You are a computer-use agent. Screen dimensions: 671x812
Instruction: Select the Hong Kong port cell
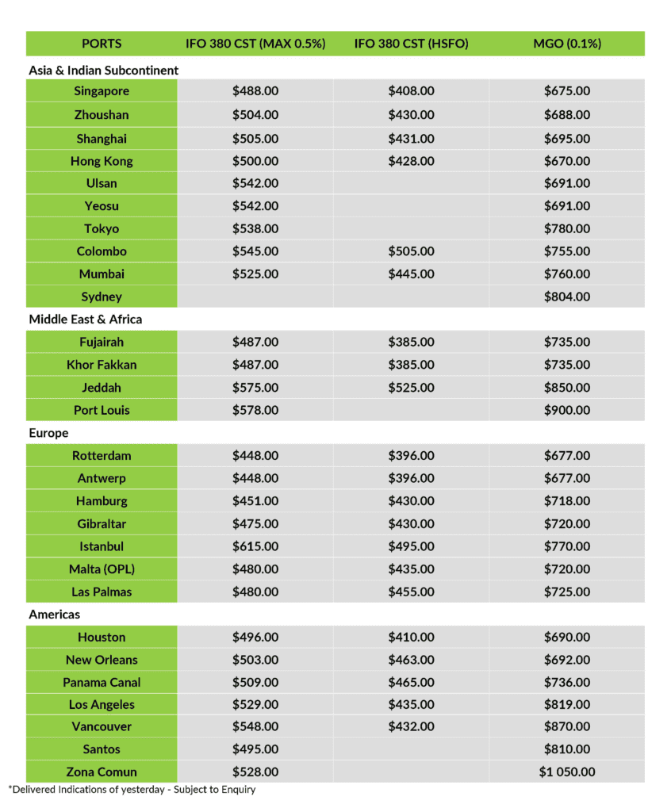pyautogui.click(x=102, y=161)
